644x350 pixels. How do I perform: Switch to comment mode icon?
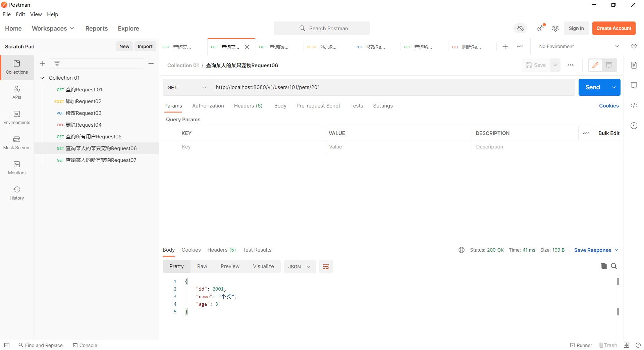[609, 65]
